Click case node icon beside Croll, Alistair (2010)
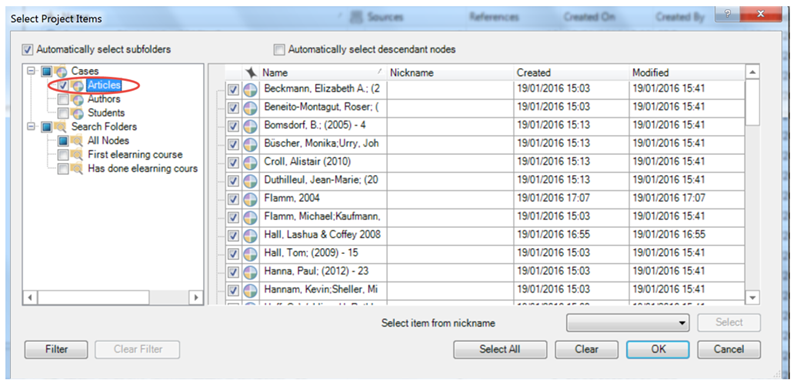 click(x=250, y=162)
